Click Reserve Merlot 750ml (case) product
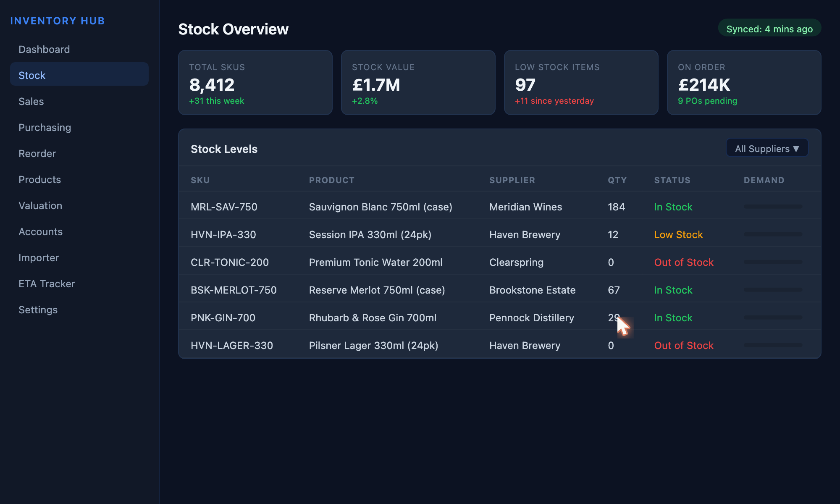Screen dimensions: 840x504 tap(377, 290)
